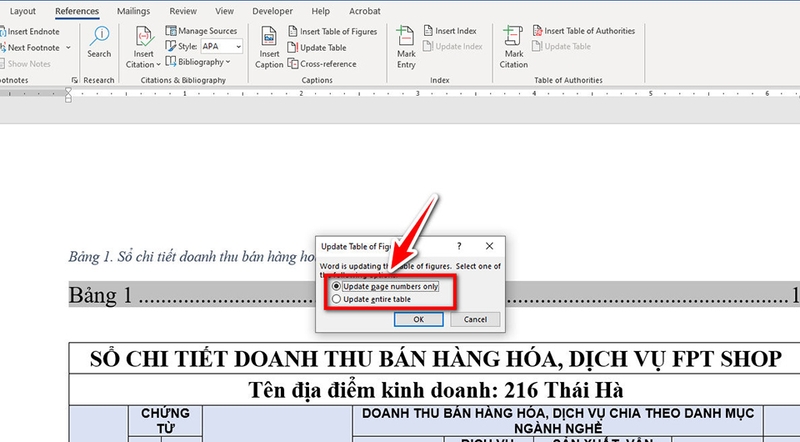
Task: Select Update entire table option
Action: pyautogui.click(x=371, y=299)
